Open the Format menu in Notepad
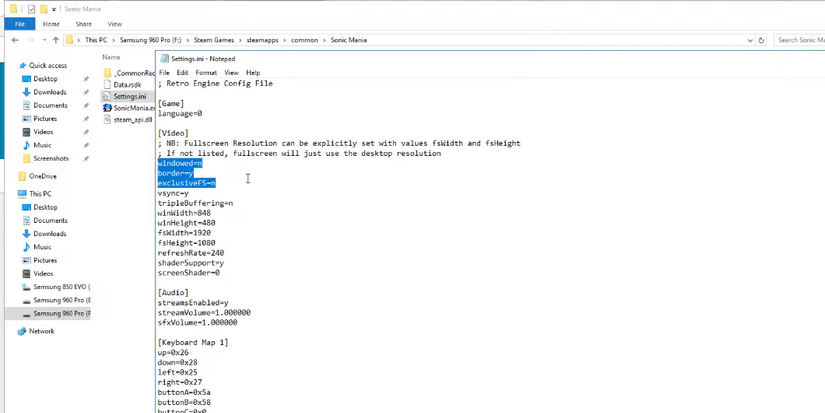 coord(206,73)
